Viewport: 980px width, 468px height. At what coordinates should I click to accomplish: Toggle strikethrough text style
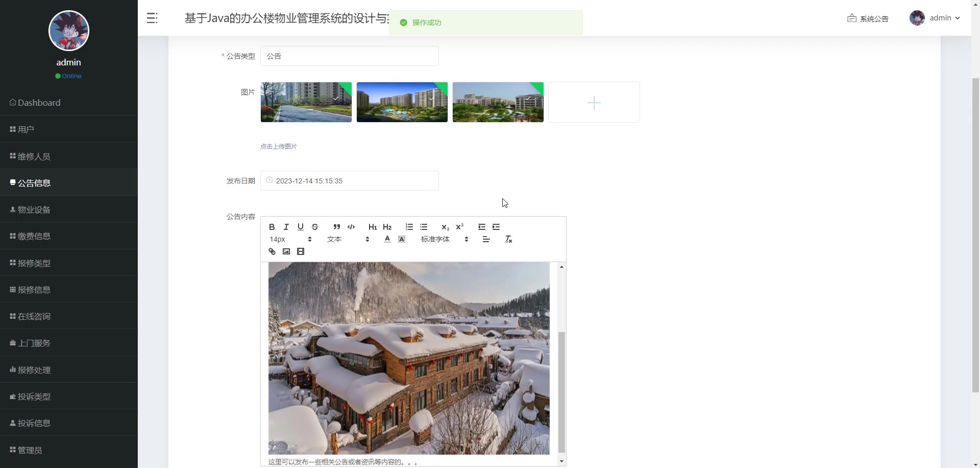[x=315, y=227]
